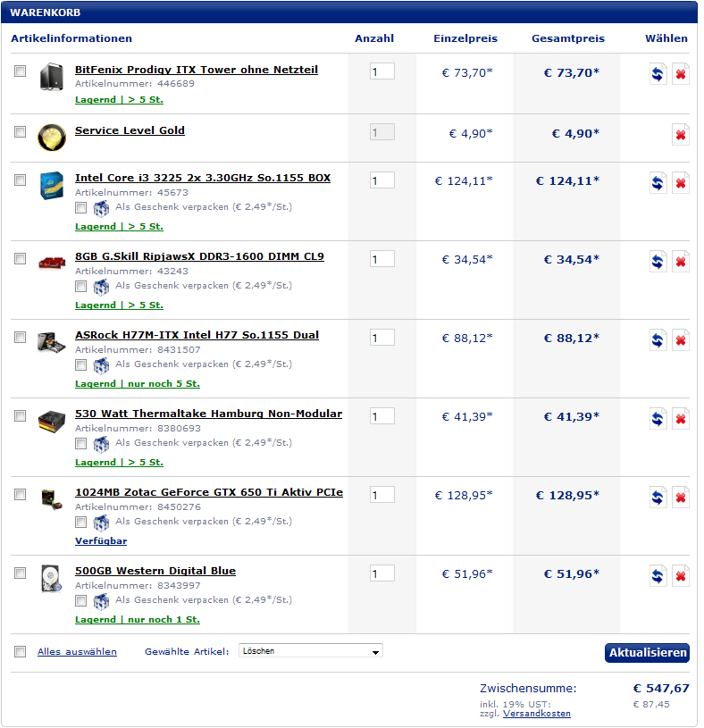Open BitFenix Prodigy ITX Tower product link
The height and width of the screenshot is (728, 704).
[x=197, y=70]
